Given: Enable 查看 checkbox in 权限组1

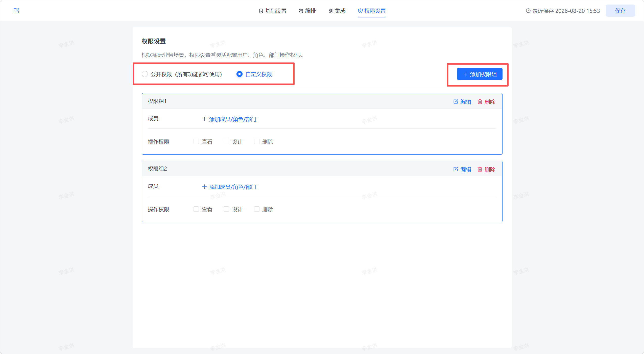Looking at the screenshot, I should tap(196, 142).
